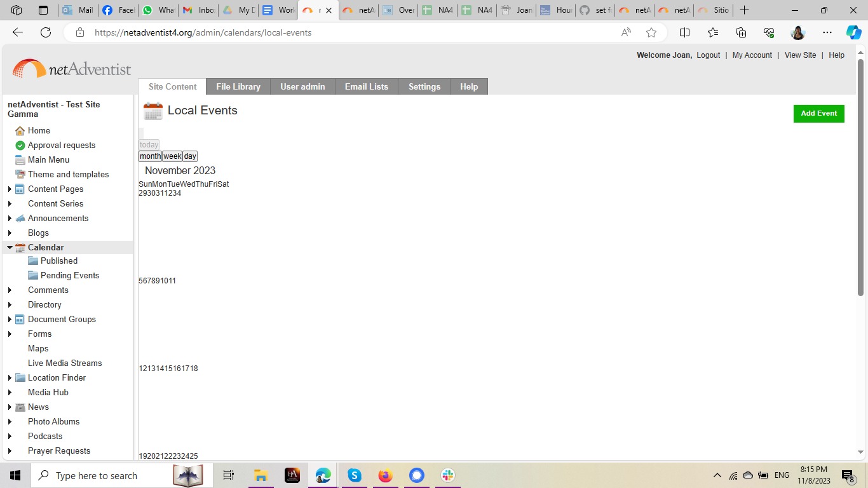Click the netAdventist logo

point(72,69)
